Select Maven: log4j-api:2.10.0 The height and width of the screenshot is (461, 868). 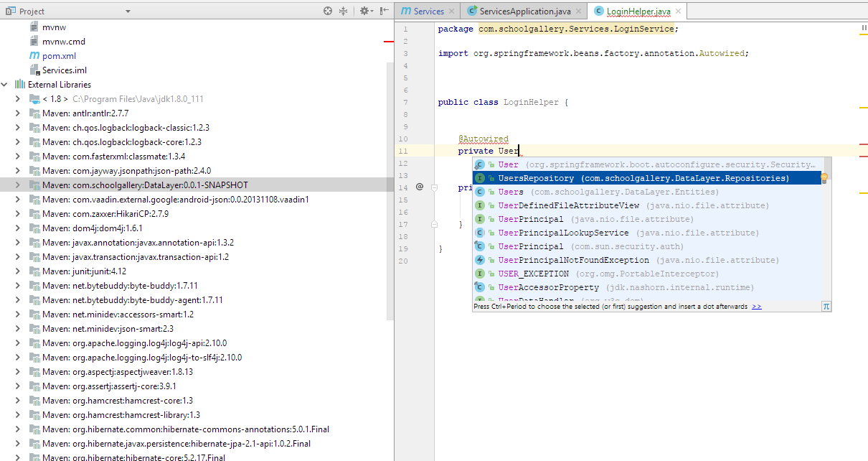pos(134,343)
